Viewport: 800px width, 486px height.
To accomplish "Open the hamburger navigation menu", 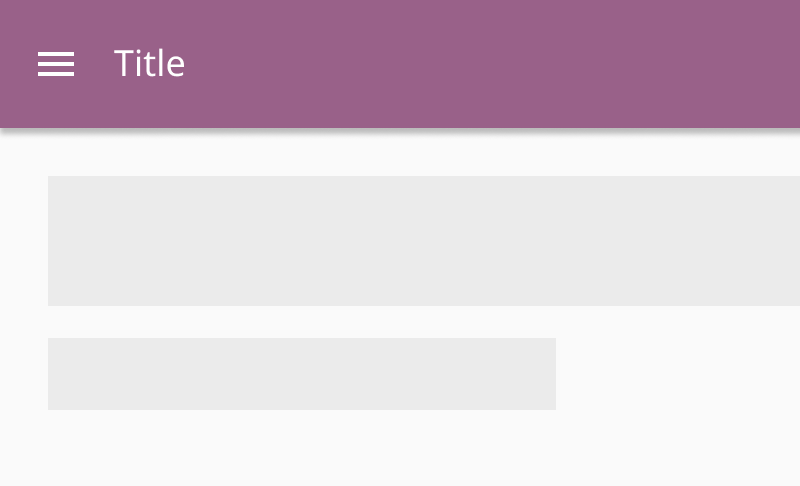I will 56,64.
